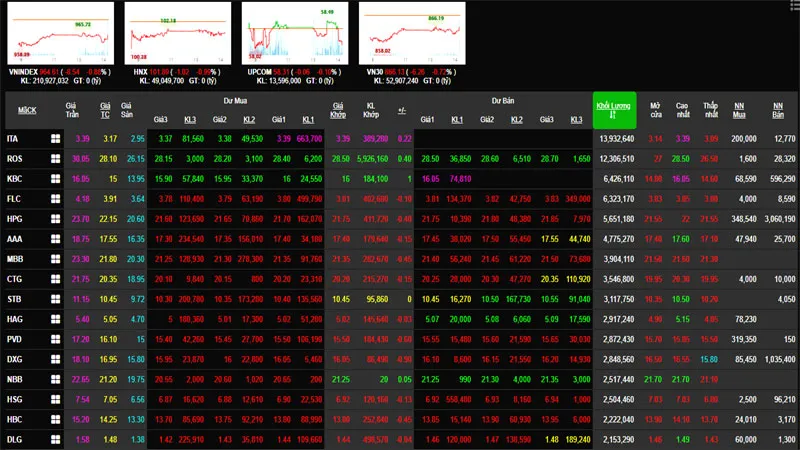Open grid icon for FLC row
Viewport: 800px width, 450px height.
(x=55, y=199)
